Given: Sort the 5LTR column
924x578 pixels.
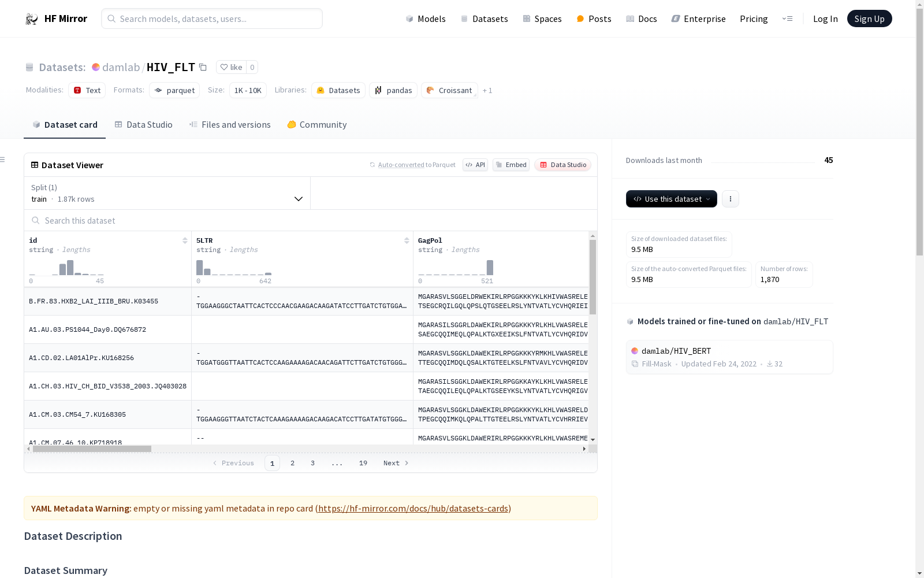Looking at the screenshot, I should point(407,240).
